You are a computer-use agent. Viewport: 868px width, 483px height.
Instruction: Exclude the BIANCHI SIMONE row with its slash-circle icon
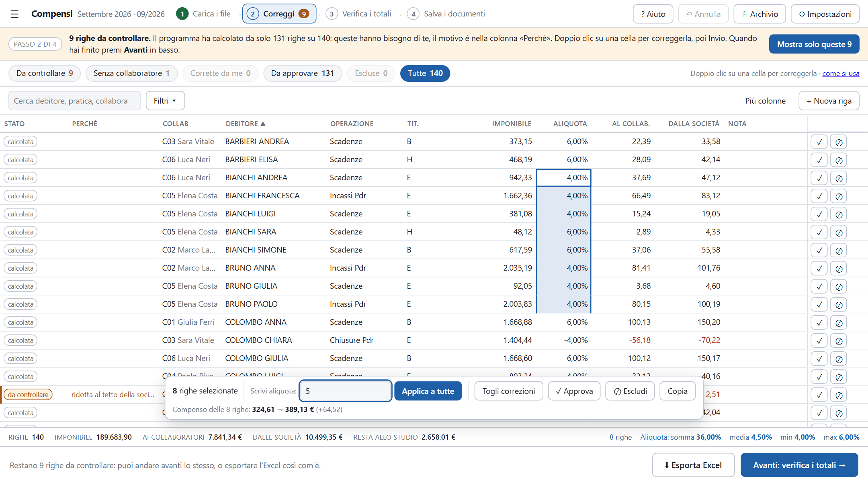839,250
